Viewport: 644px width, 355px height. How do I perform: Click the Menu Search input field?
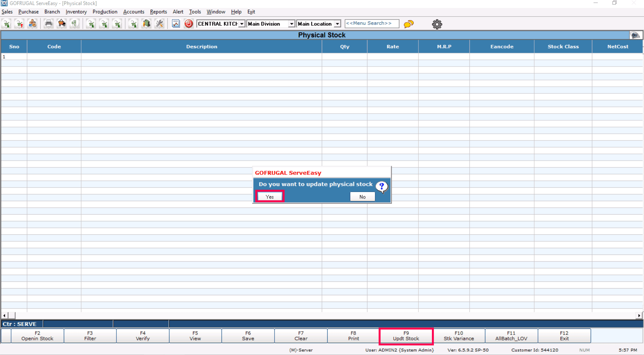[x=371, y=24]
